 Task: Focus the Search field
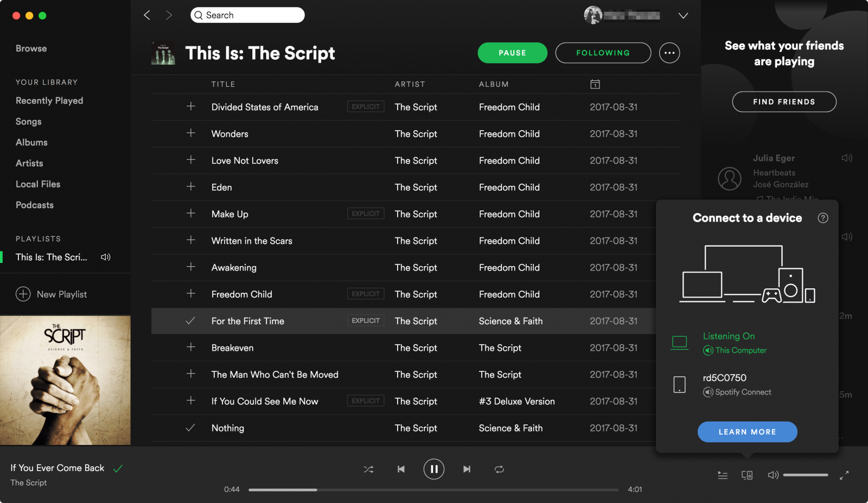(247, 15)
